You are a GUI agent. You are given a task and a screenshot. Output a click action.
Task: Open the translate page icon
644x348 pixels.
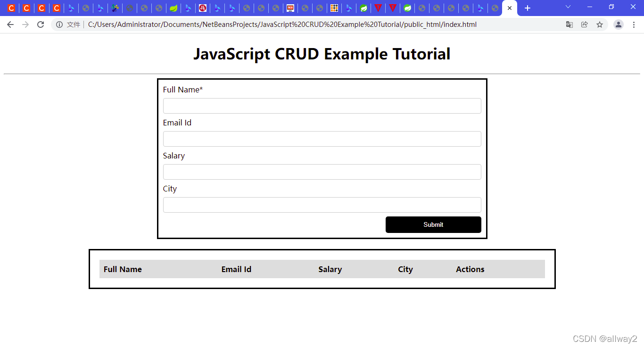[x=570, y=25]
